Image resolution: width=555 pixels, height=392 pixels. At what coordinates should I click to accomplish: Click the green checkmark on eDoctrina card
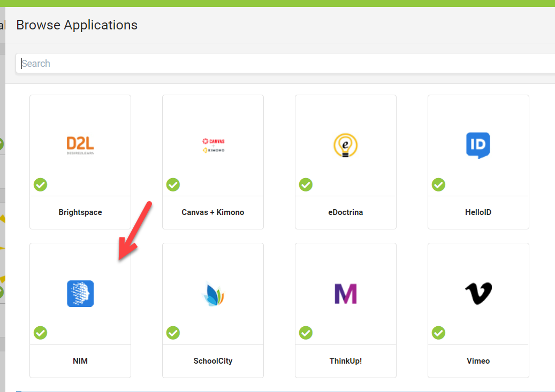[x=306, y=185]
